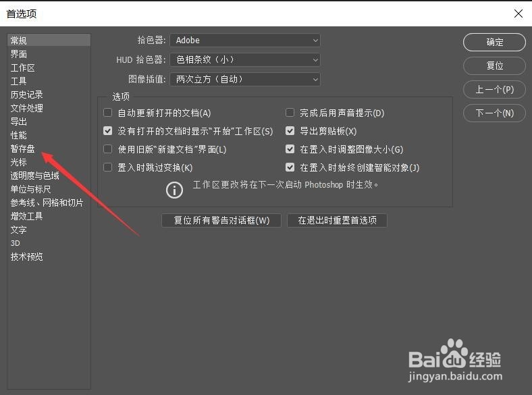The height and width of the screenshot is (395, 532).
Task: Open the 拾色器 Adobe dropdown
Action: point(245,41)
